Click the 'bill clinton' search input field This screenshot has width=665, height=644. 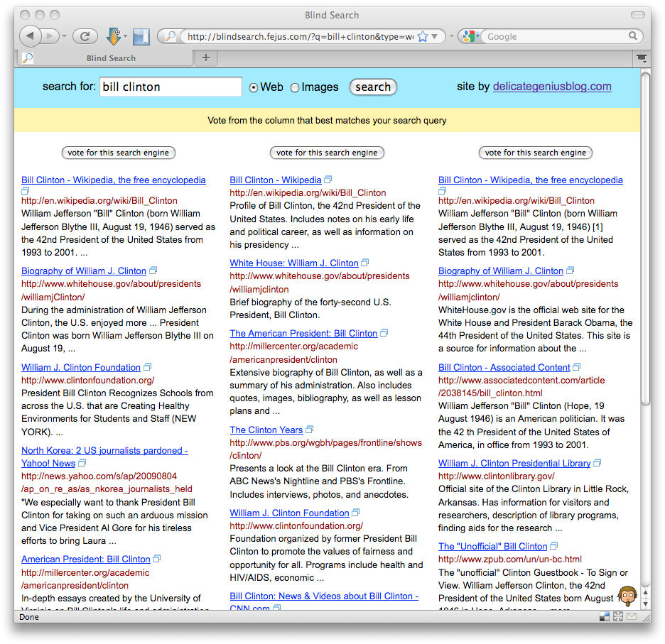(x=171, y=87)
